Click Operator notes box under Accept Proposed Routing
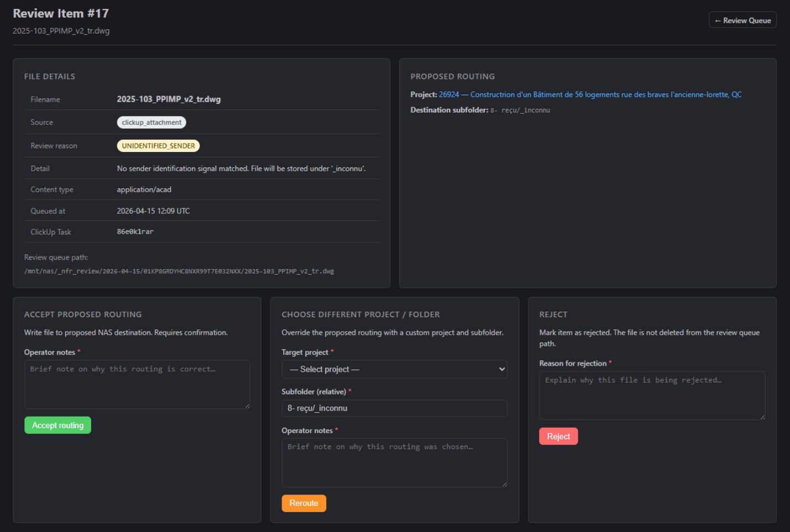Viewport: 790px width, 532px height. 137,384
